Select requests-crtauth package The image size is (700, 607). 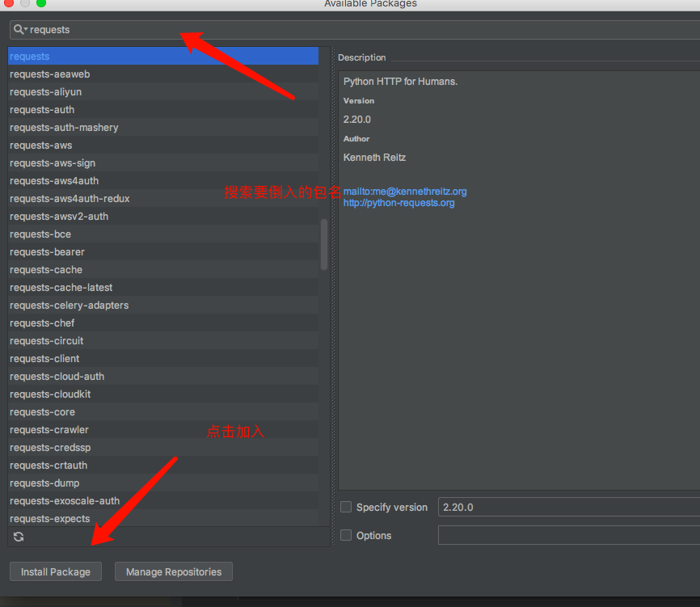click(x=163, y=466)
